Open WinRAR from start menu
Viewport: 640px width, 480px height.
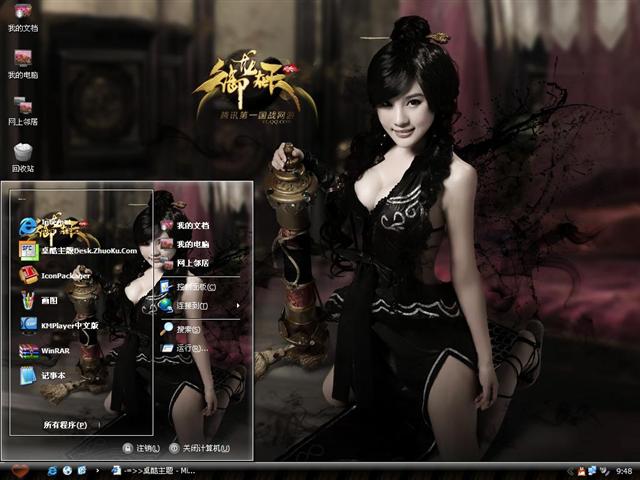pyautogui.click(x=44, y=351)
